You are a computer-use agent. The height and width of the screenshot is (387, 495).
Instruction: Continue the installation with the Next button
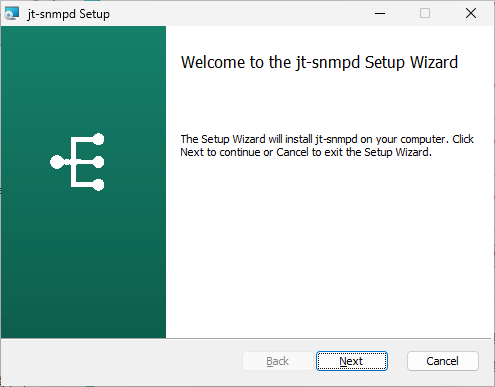coord(352,361)
